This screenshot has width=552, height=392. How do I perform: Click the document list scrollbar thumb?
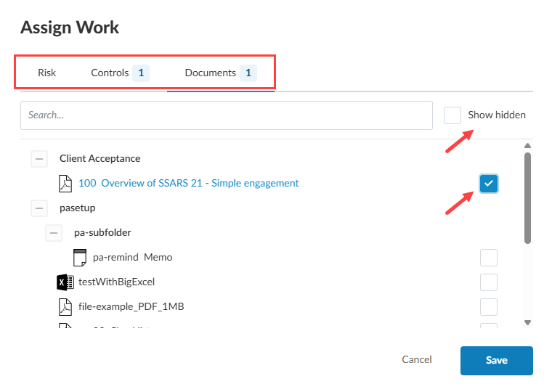(x=527, y=198)
